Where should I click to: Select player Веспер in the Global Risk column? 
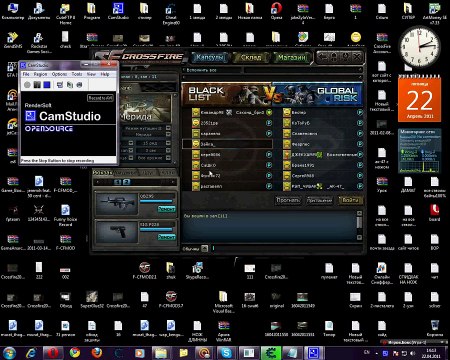(x=323, y=112)
